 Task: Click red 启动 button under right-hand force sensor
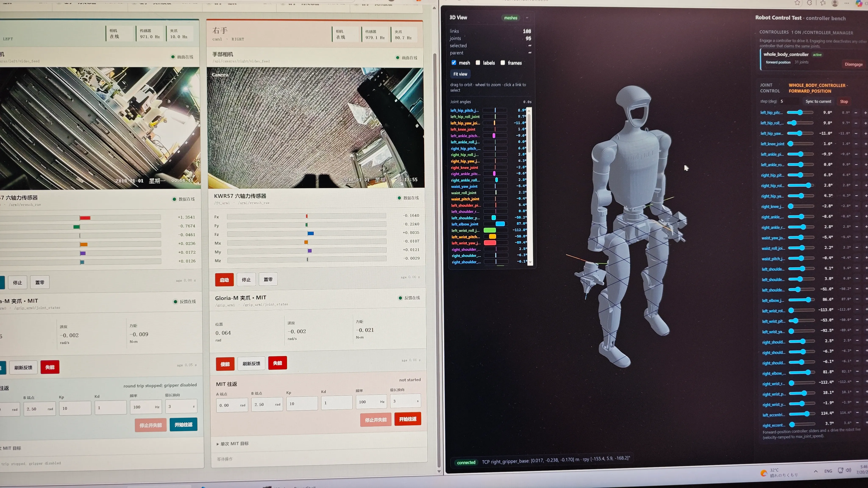(224, 280)
